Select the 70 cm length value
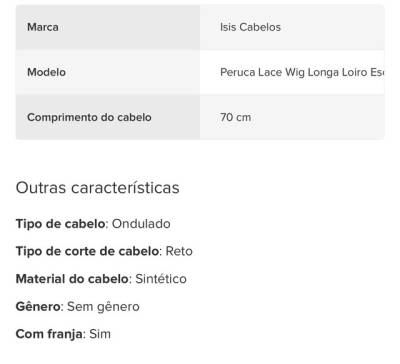Viewport: 400px width, 364px height. coord(235,117)
